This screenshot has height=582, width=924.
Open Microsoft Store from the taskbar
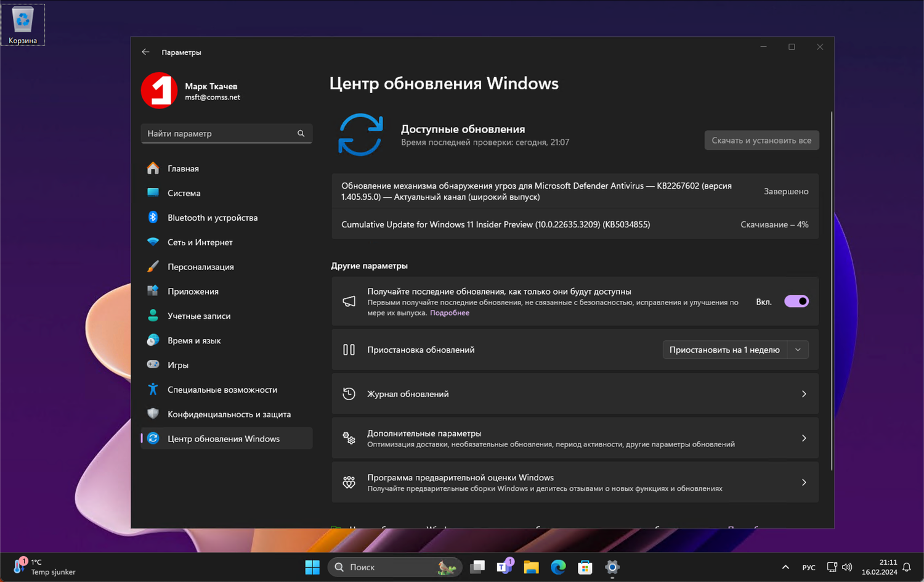coord(585,567)
